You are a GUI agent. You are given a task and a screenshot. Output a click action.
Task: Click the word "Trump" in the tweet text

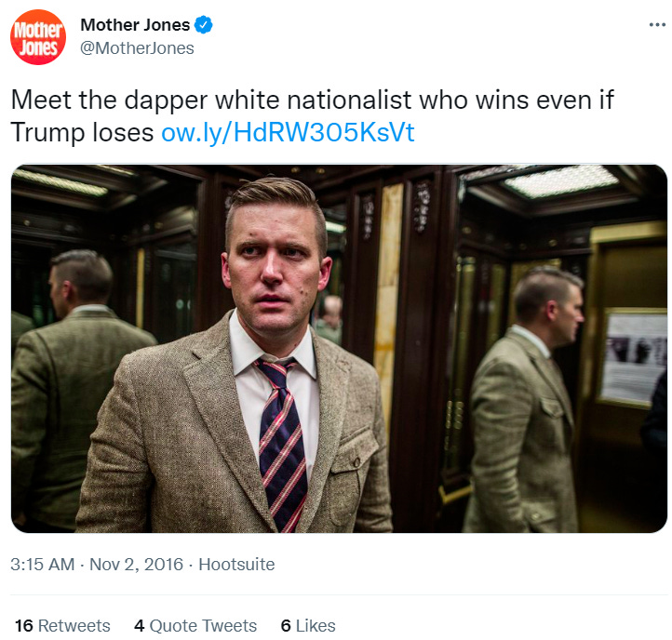tap(47, 132)
